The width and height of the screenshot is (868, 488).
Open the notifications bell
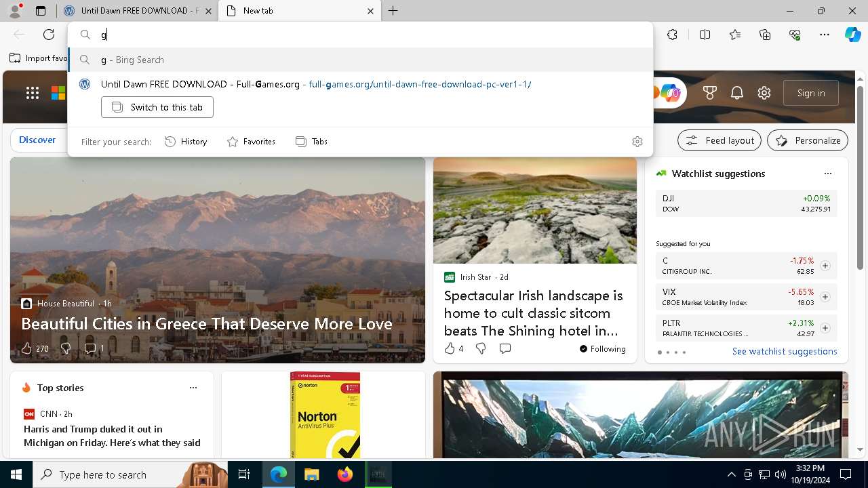[x=737, y=93]
